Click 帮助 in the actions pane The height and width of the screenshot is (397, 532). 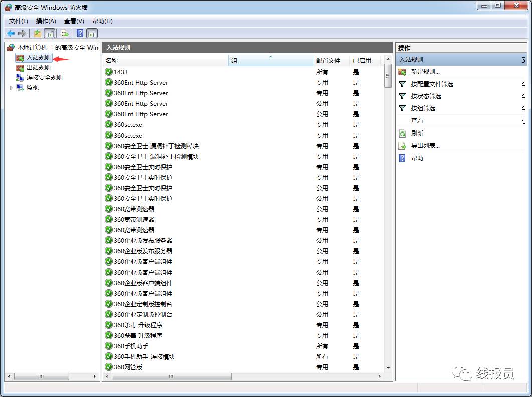417,158
